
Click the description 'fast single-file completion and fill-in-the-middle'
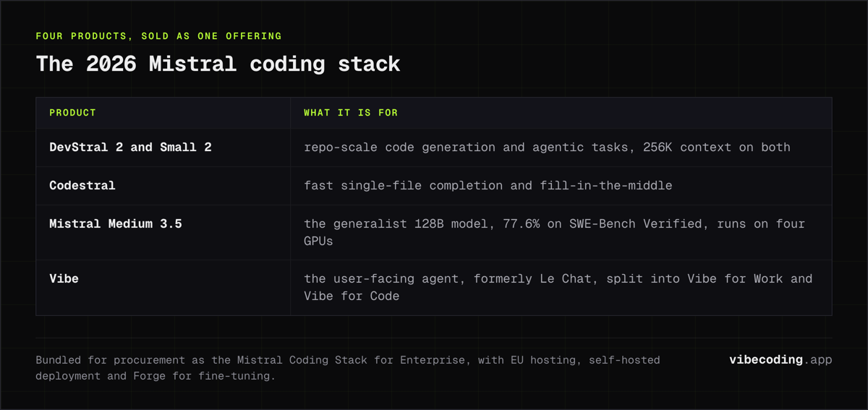click(x=488, y=186)
